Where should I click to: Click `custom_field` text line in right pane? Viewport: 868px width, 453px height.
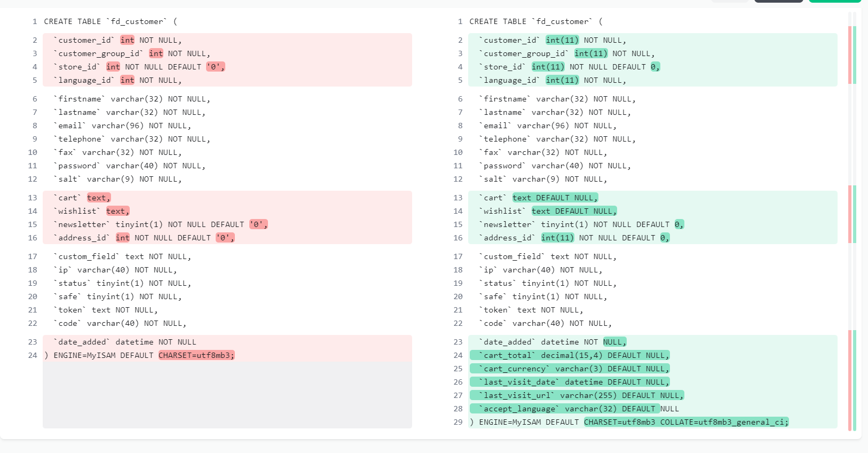tap(548, 256)
